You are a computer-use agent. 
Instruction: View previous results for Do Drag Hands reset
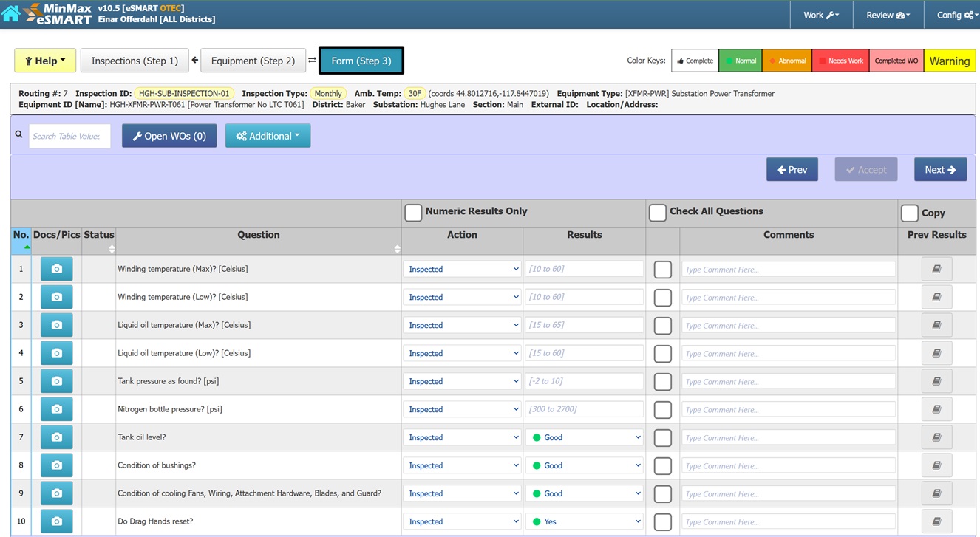(x=936, y=521)
